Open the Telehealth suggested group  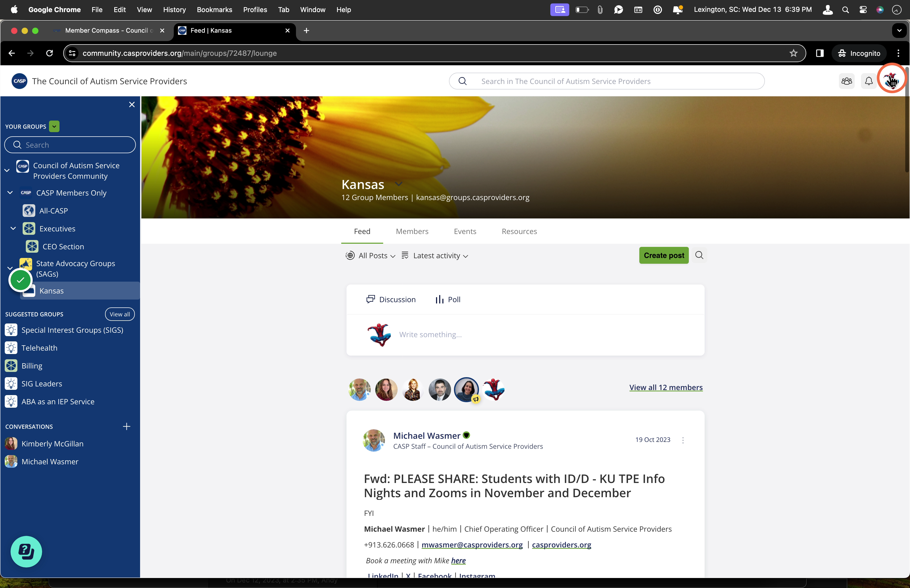(39, 348)
